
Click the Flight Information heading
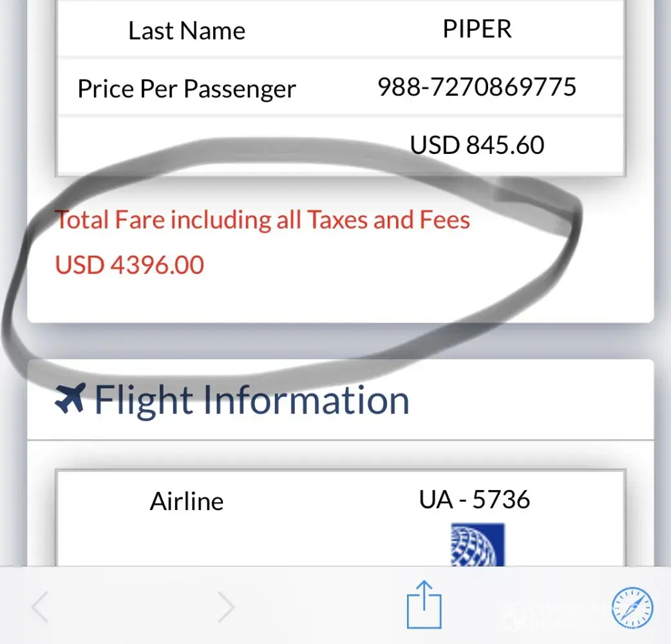coord(251,400)
